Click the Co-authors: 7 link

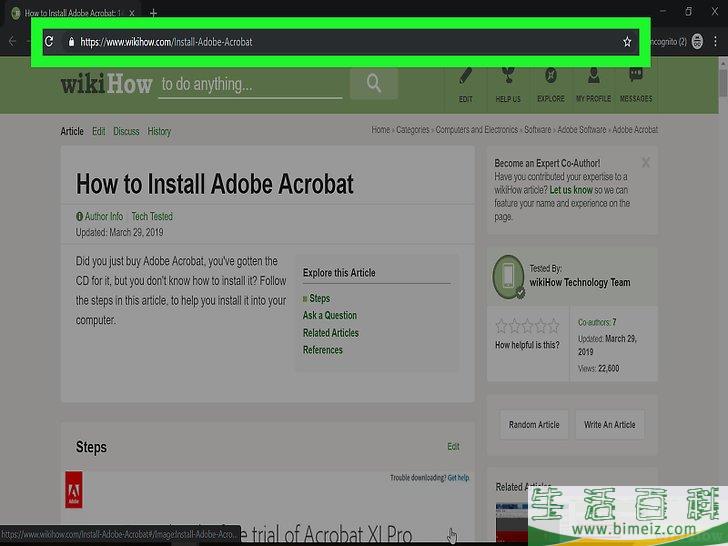coord(597,322)
